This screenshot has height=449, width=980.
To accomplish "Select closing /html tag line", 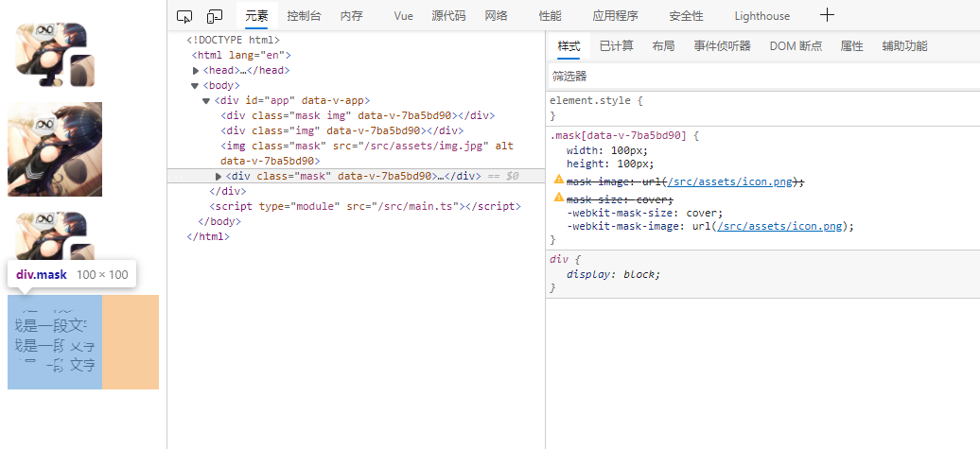I will click(x=208, y=236).
